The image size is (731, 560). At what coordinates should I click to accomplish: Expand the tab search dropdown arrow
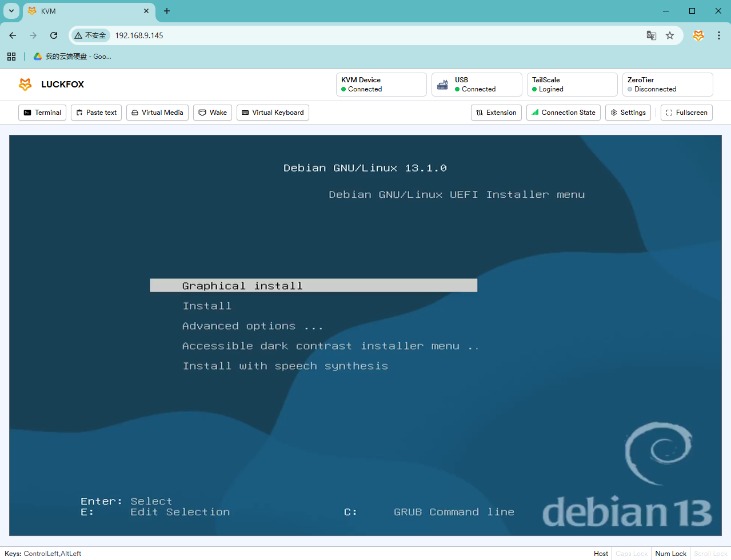click(x=11, y=11)
